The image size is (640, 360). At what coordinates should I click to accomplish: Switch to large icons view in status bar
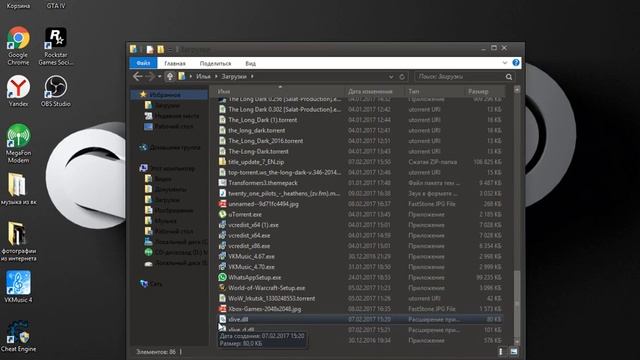click(x=513, y=351)
